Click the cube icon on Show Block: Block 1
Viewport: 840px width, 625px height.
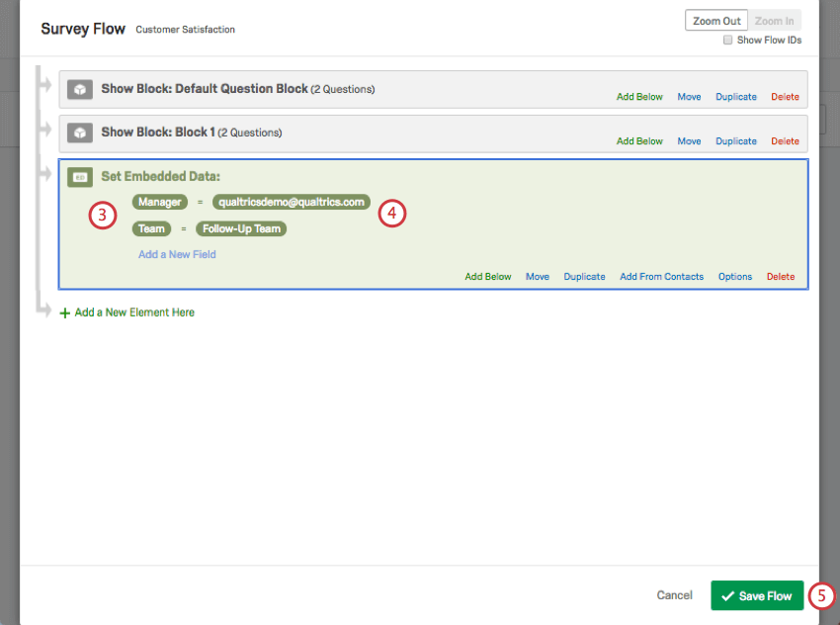(79, 133)
